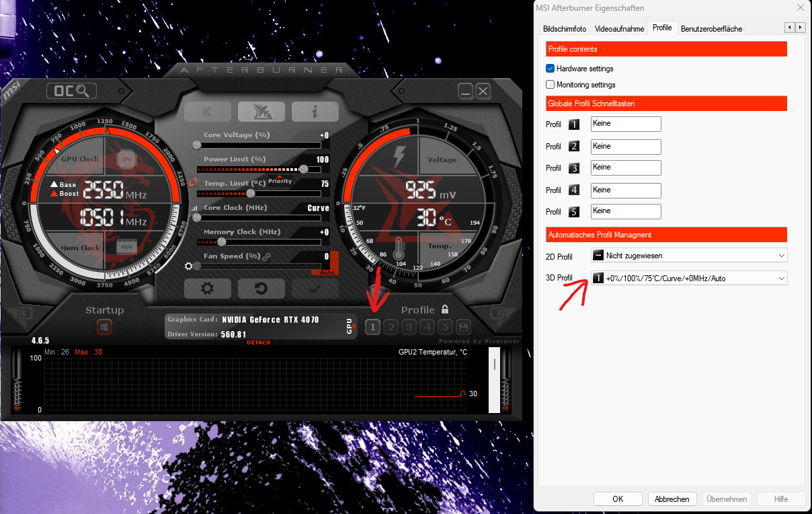Click the Kombustor K button
The height and width of the screenshot is (514, 812).
click(207, 112)
